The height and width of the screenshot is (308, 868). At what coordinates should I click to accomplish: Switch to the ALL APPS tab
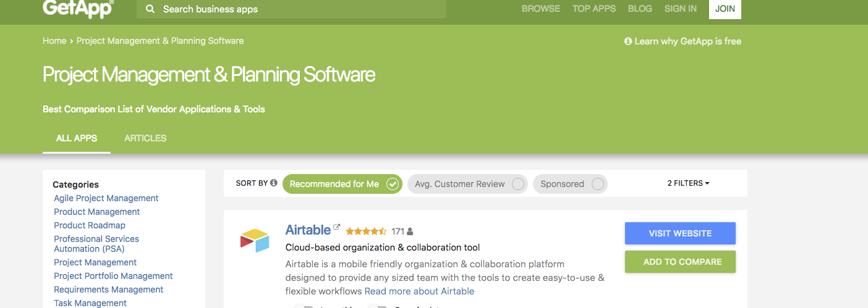77,138
